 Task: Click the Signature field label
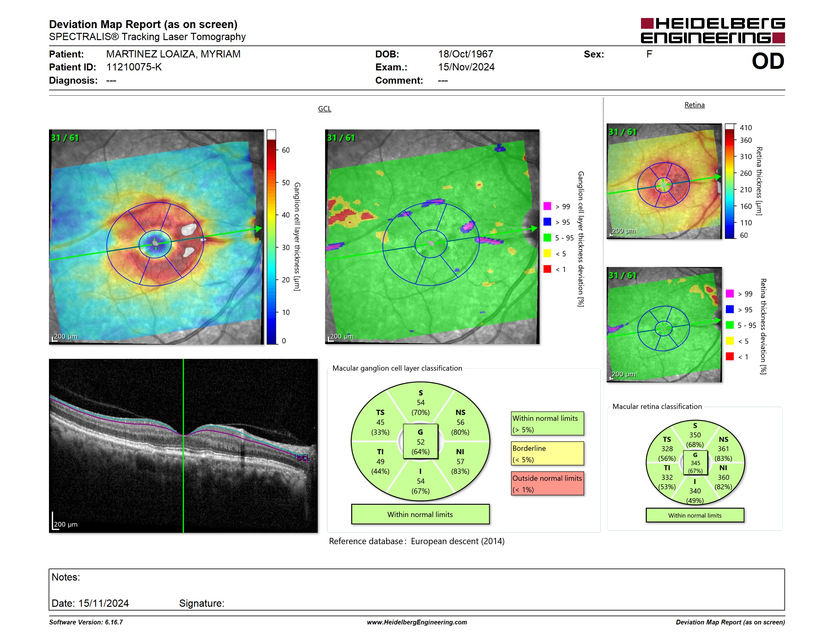click(202, 604)
